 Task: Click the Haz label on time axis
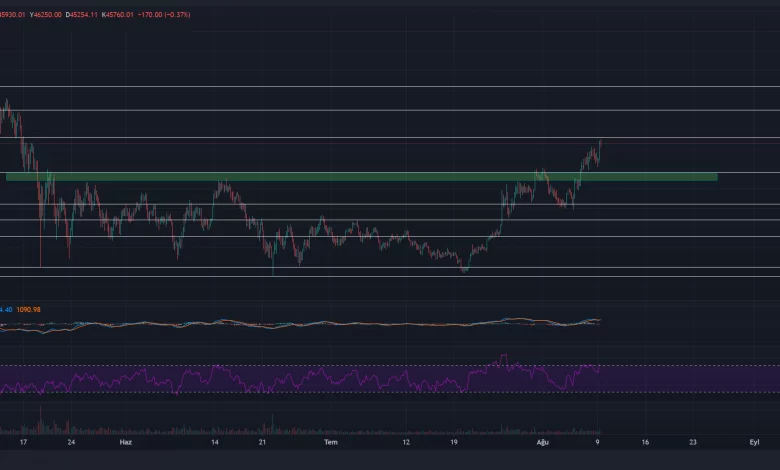point(125,441)
